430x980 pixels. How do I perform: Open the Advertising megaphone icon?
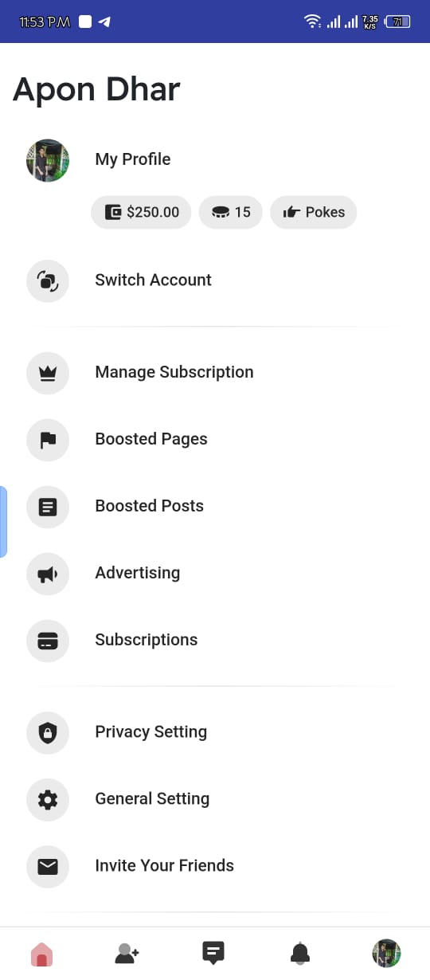point(48,574)
